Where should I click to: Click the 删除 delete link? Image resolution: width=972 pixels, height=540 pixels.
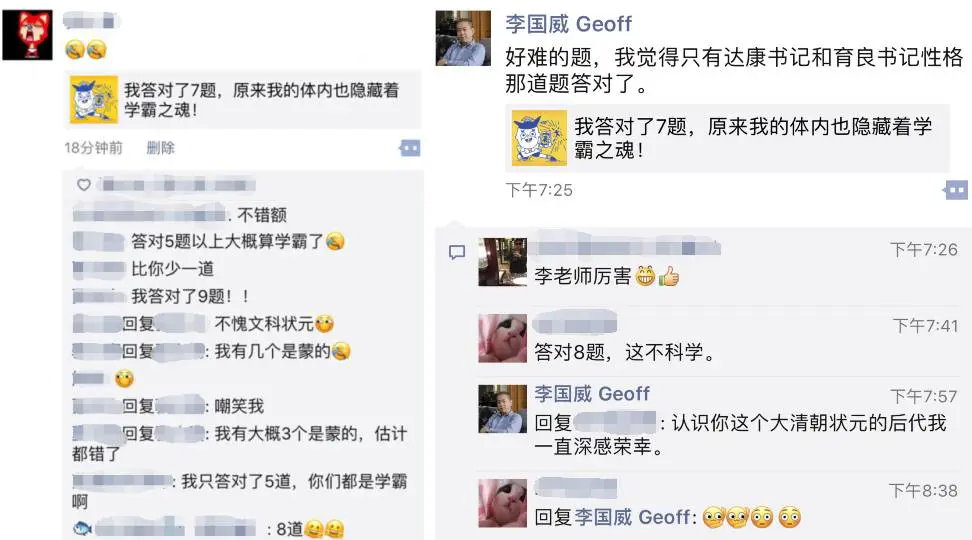161,148
